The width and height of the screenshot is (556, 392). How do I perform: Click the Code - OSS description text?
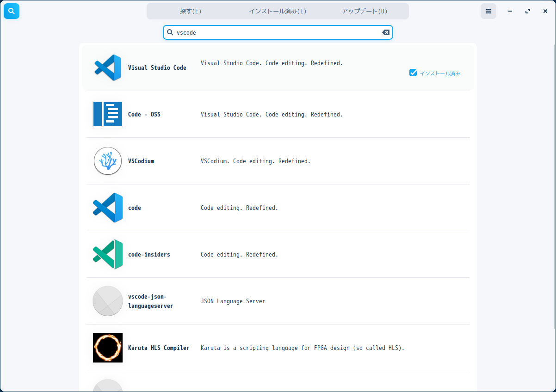[x=272, y=114]
